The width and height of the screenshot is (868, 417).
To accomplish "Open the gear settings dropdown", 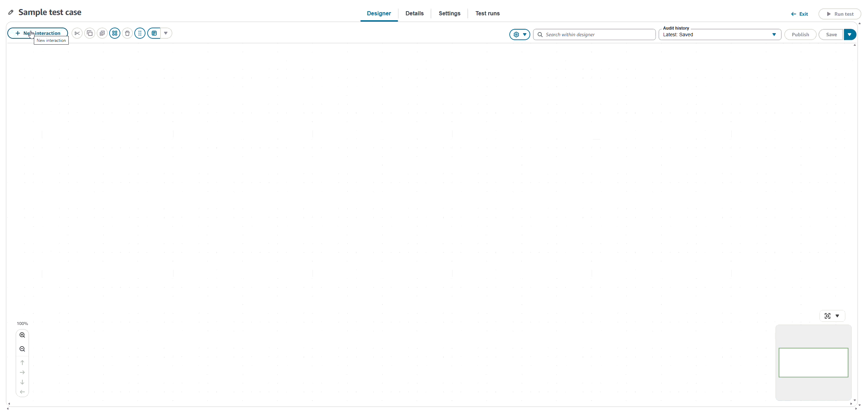I will pyautogui.click(x=519, y=35).
